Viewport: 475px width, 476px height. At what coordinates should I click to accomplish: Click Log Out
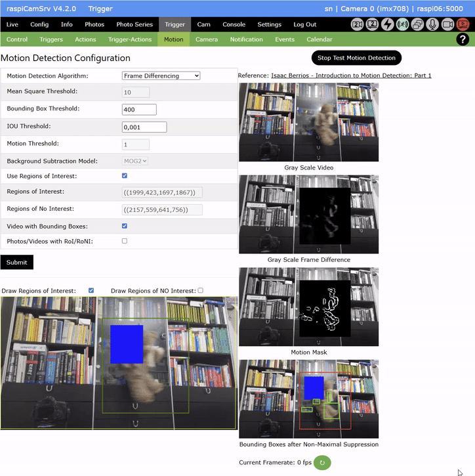(305, 24)
